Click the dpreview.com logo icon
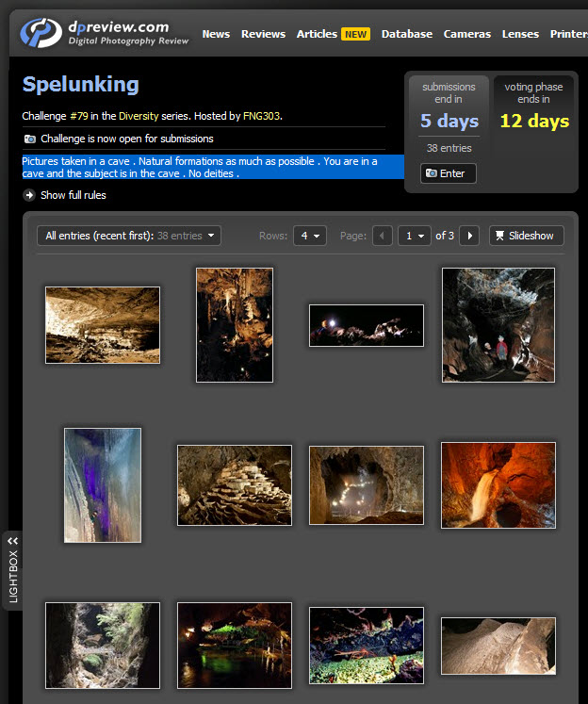588x704 pixels. point(41,33)
